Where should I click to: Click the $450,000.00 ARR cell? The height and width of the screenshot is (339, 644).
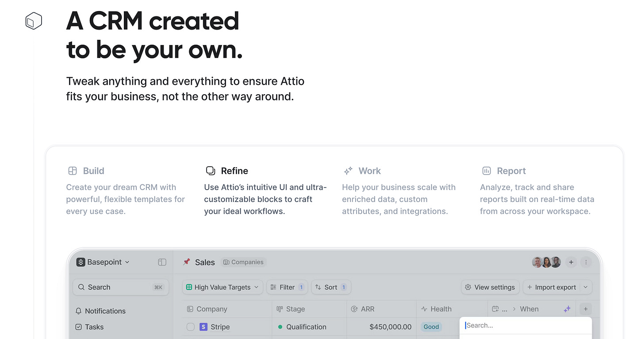pos(382,327)
